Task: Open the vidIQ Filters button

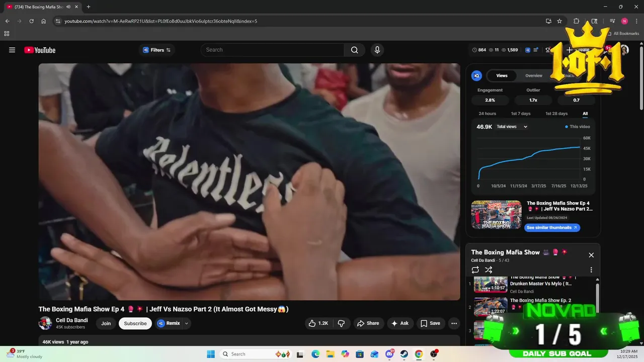Action: pyautogui.click(x=157, y=50)
